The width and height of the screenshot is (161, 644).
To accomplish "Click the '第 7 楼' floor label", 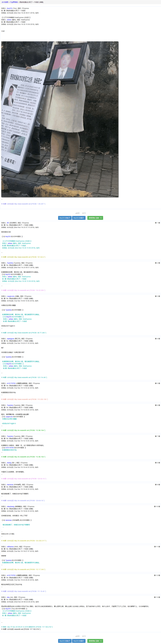I will (157, 436).
